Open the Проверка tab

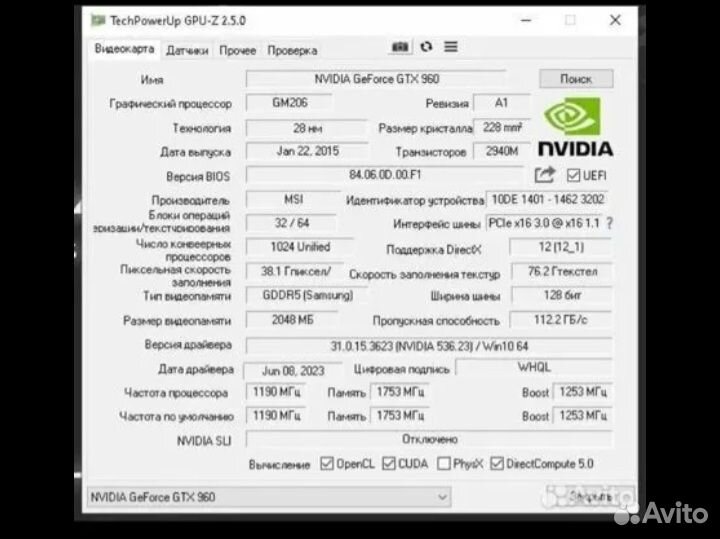[292, 51]
